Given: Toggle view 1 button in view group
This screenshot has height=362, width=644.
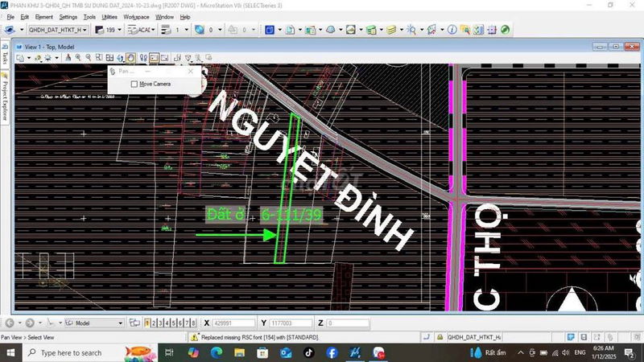Looking at the screenshot, I should click(x=148, y=323).
